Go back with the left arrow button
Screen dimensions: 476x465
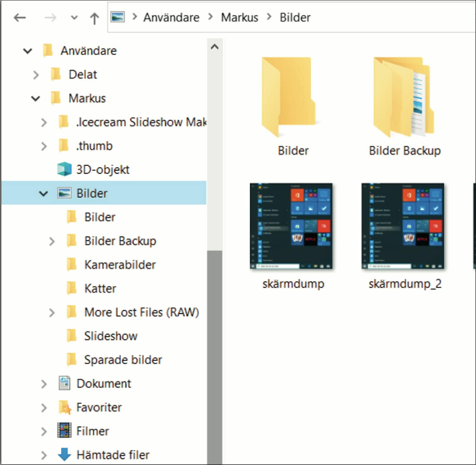click(20, 17)
